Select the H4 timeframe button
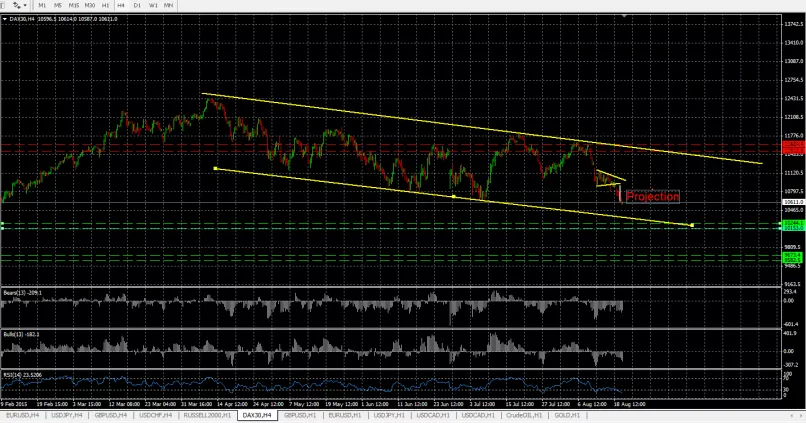Viewport: 806px width, 423px height. click(x=121, y=5)
